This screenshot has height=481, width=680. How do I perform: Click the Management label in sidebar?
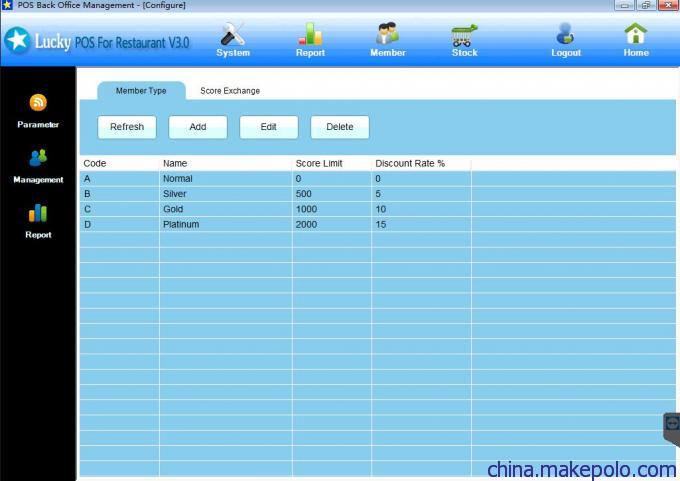click(x=38, y=180)
